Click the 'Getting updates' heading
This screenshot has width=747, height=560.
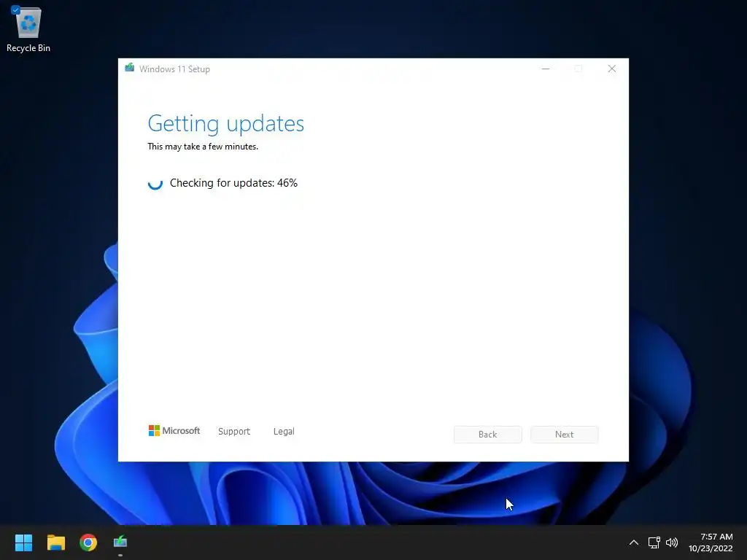click(226, 124)
